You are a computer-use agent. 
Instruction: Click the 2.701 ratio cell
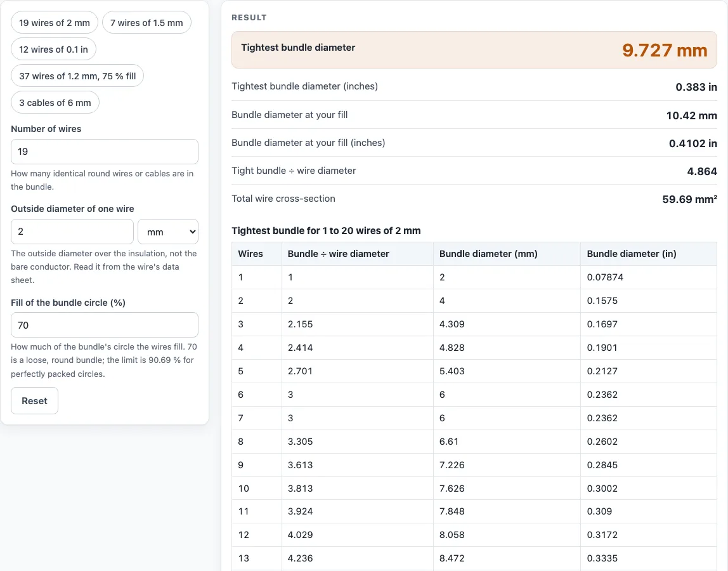click(x=358, y=371)
